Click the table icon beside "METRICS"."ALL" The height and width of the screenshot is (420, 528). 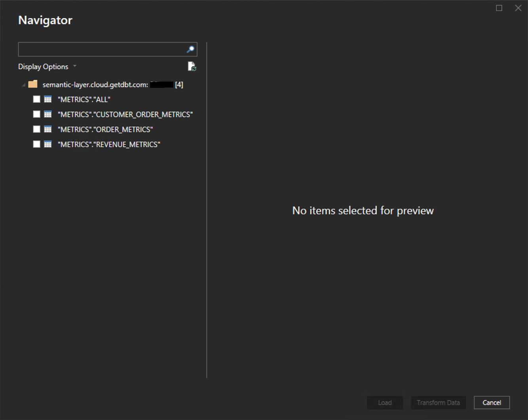point(47,99)
